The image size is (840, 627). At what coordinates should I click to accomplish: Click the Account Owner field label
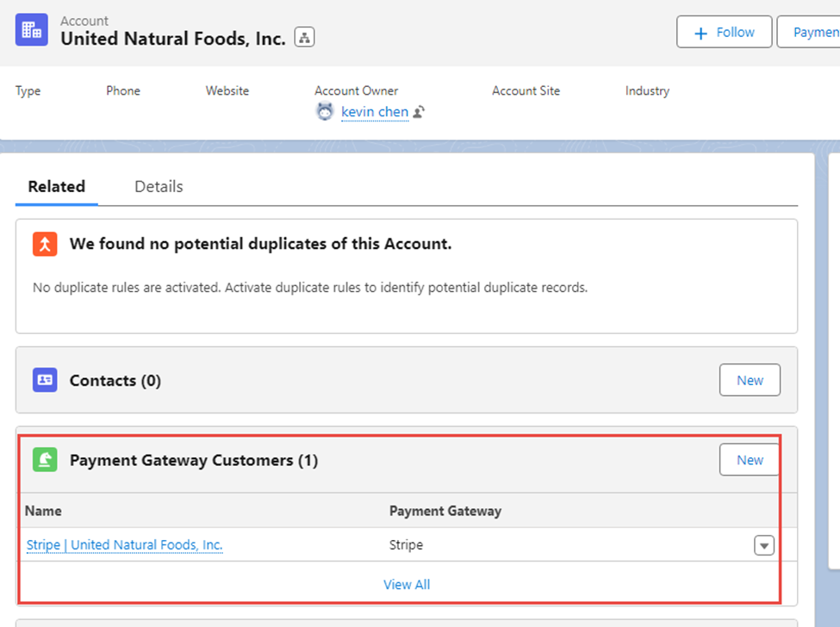click(357, 91)
